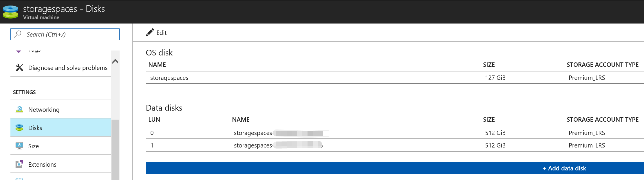Image resolution: width=644 pixels, height=180 pixels.
Task: Select the data disk at LUN 0
Action: [x=253, y=133]
